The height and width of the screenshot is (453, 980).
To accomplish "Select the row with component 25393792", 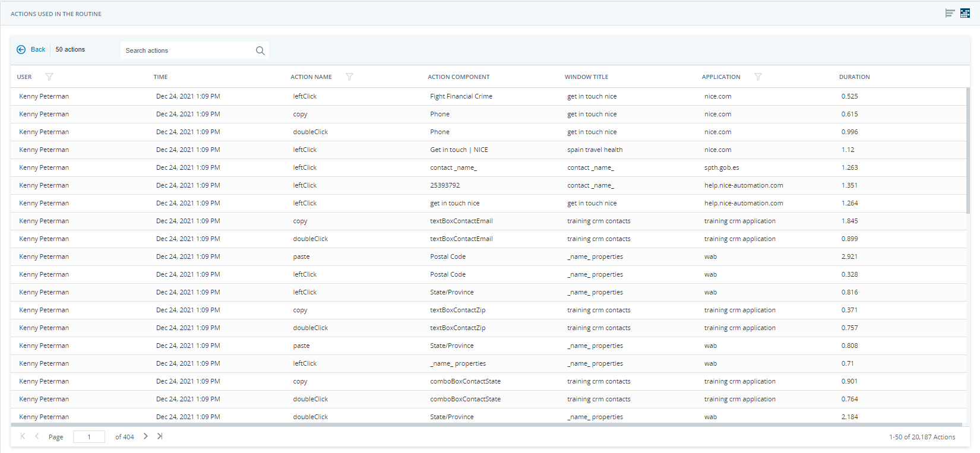I will coord(445,185).
